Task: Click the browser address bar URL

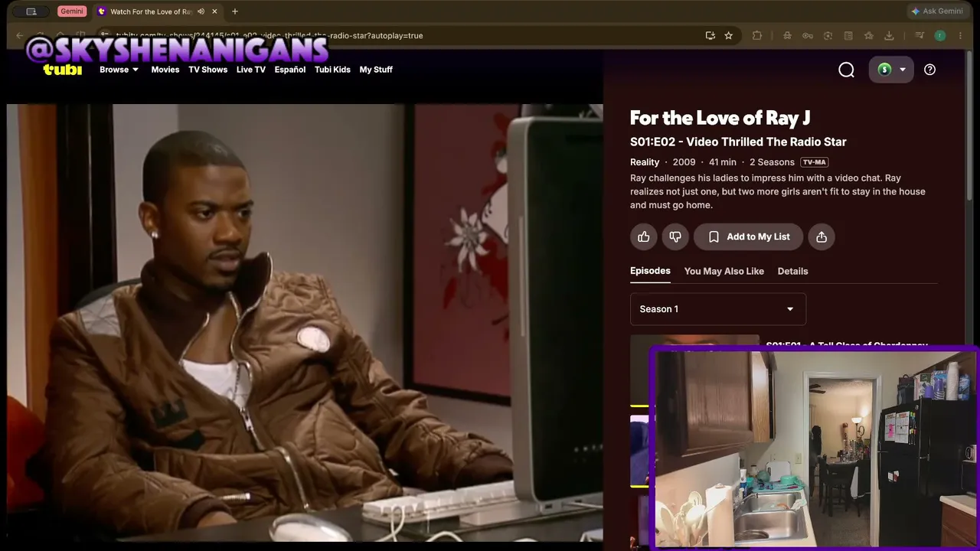Action: point(269,35)
